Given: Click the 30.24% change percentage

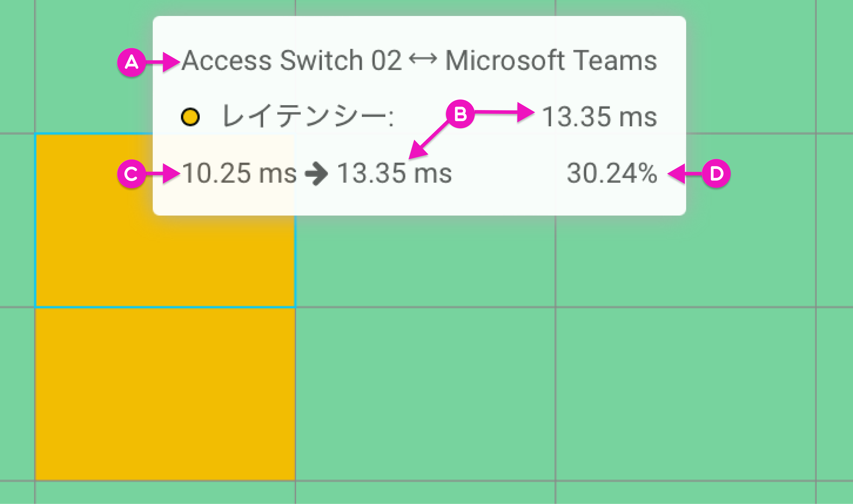Looking at the screenshot, I should [612, 173].
